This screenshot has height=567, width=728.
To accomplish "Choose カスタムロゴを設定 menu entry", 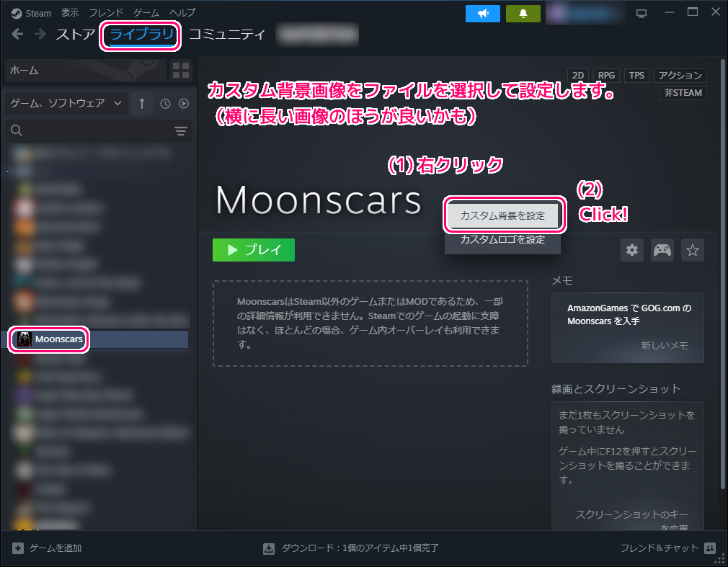I will click(502, 240).
